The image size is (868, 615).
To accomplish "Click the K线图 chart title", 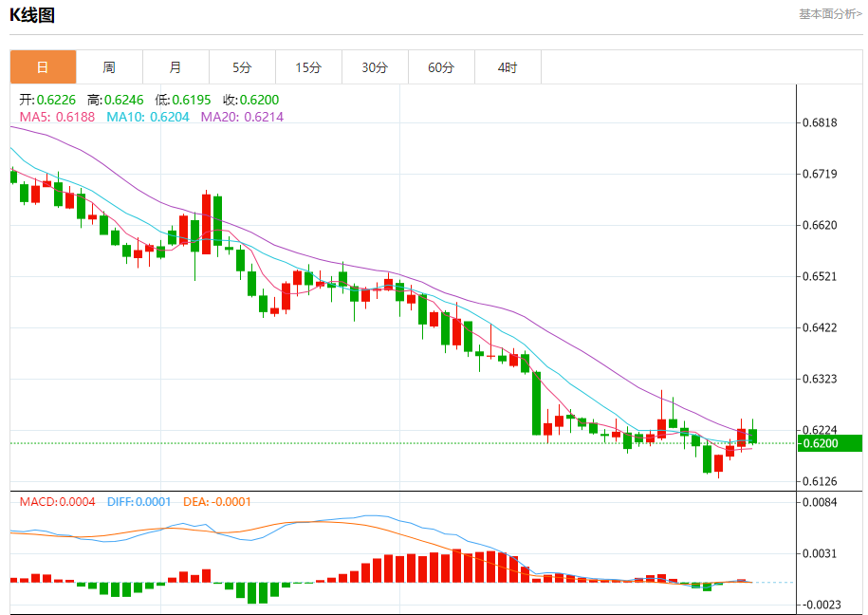I will (x=32, y=15).
